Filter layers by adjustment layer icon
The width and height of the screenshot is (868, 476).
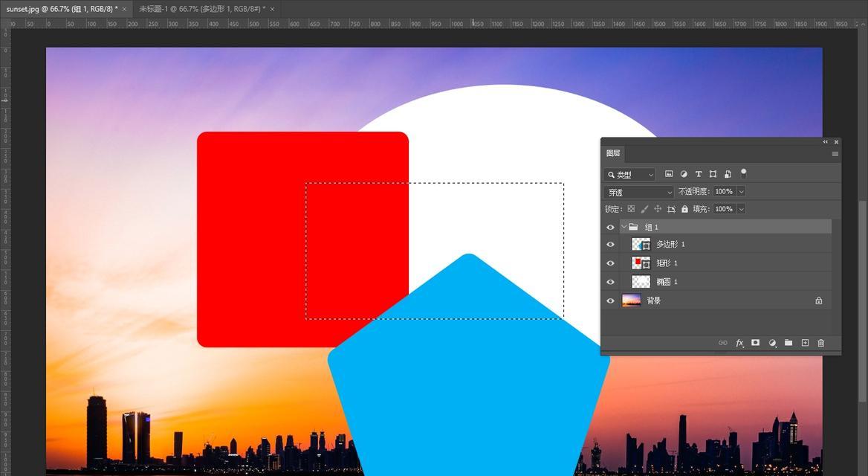pos(684,174)
